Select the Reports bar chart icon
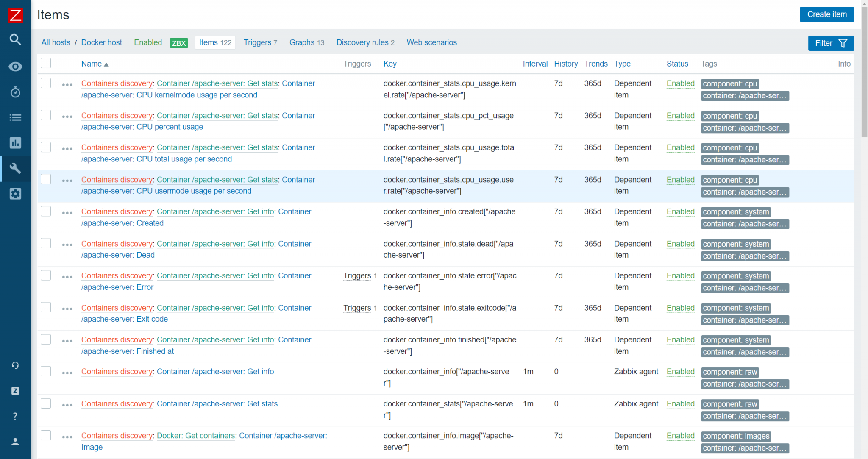The image size is (868, 459). tap(15, 143)
